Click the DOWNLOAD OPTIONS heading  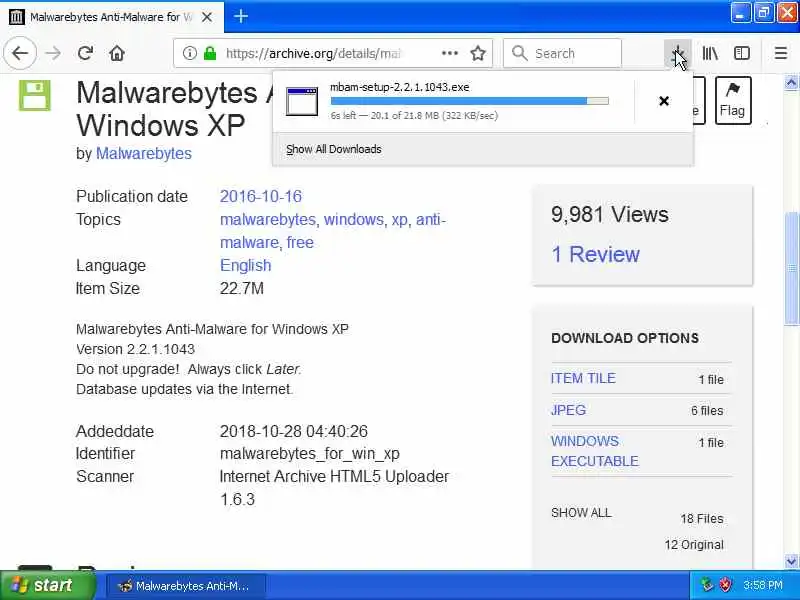(x=625, y=338)
